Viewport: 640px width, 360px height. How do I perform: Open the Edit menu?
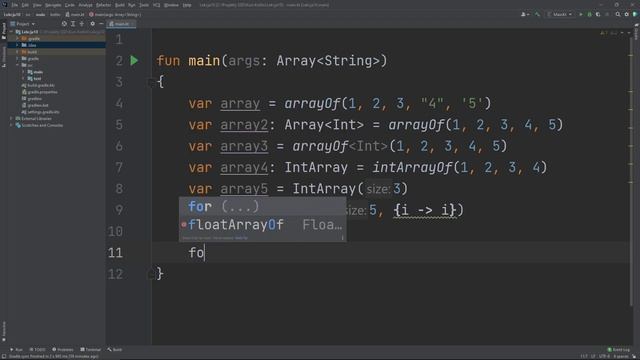coord(25,5)
